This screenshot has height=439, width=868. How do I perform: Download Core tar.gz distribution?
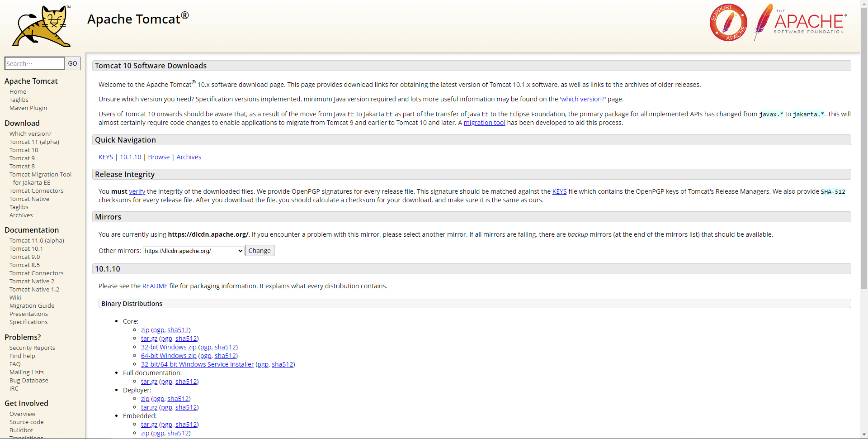(x=149, y=339)
